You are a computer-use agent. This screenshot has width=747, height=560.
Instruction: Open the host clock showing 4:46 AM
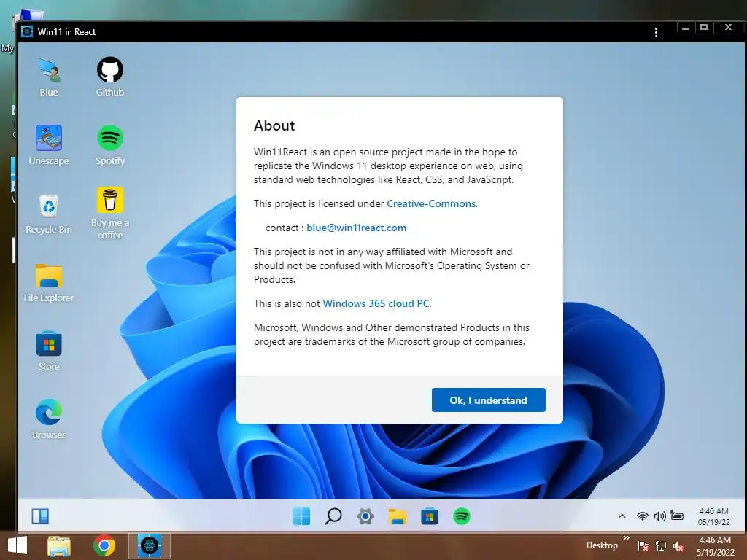(716, 546)
